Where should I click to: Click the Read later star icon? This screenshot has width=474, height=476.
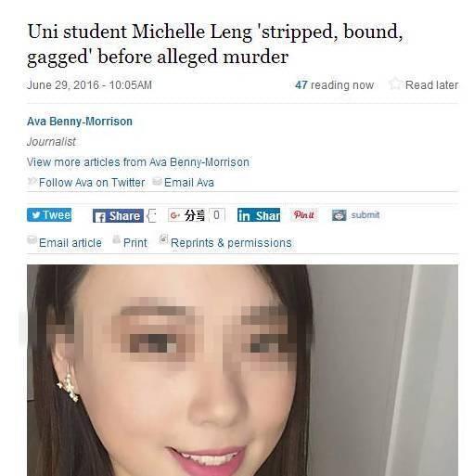click(x=395, y=84)
